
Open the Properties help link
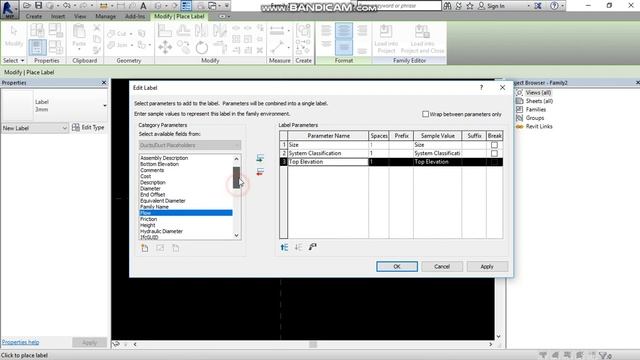click(20, 342)
